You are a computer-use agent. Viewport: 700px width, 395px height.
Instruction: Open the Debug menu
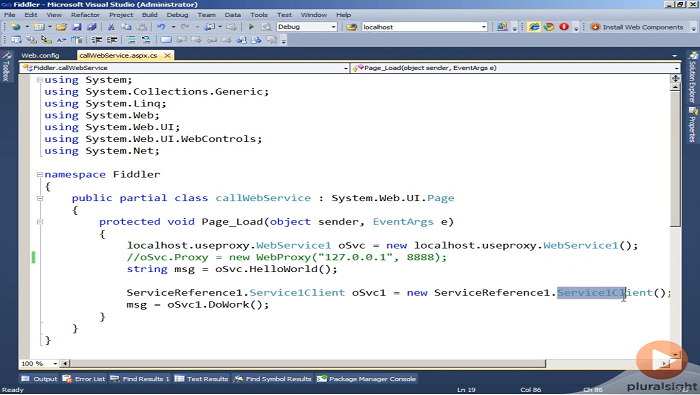pos(177,15)
